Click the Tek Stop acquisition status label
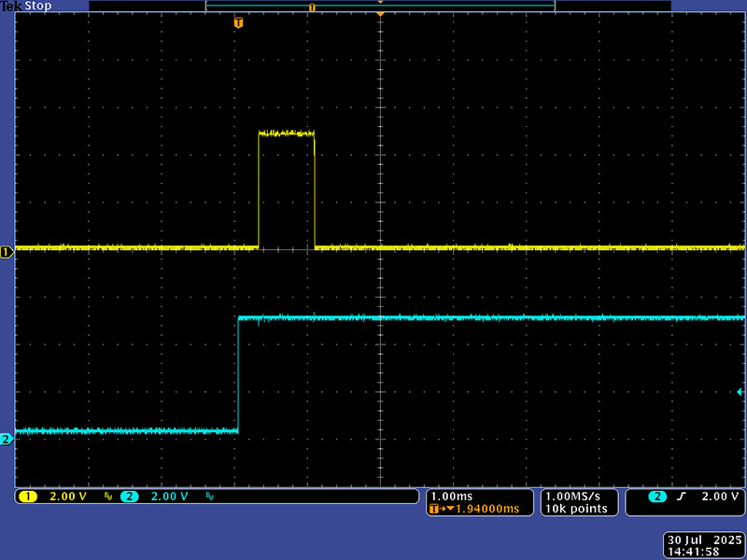 click(25, 6)
